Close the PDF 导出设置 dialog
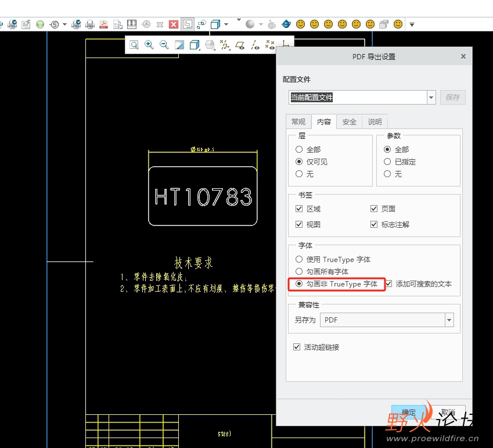 pos(463,56)
